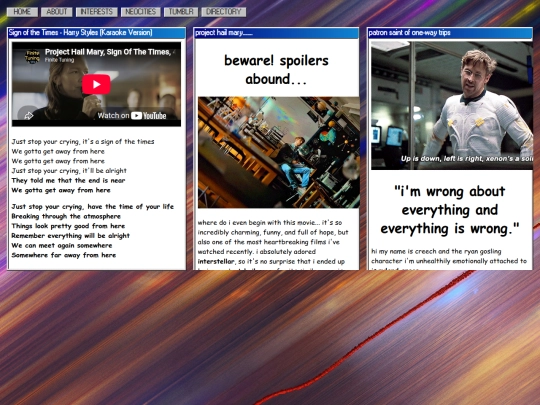This screenshot has height=405, width=540.
Task: Click text 'hi my name is creech'
Action: (404, 251)
